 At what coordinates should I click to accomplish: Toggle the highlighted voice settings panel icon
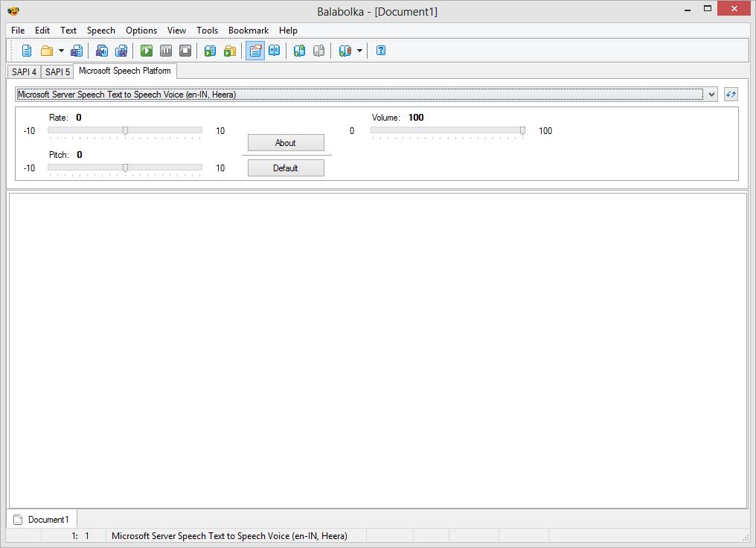click(x=255, y=51)
